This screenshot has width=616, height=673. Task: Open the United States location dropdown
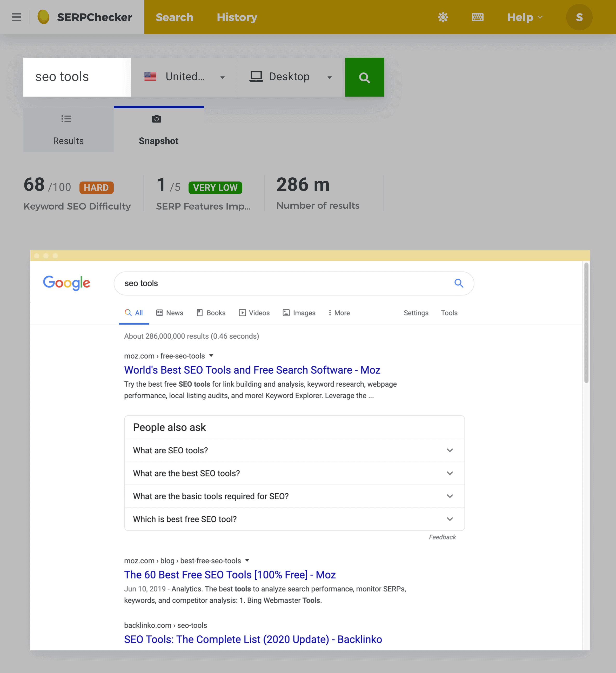coord(184,77)
